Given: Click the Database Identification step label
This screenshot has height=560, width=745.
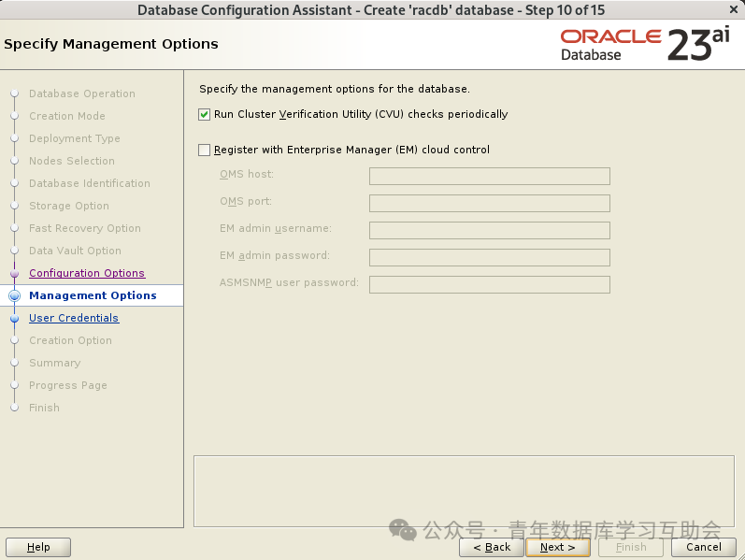Looking at the screenshot, I should [x=90, y=183].
